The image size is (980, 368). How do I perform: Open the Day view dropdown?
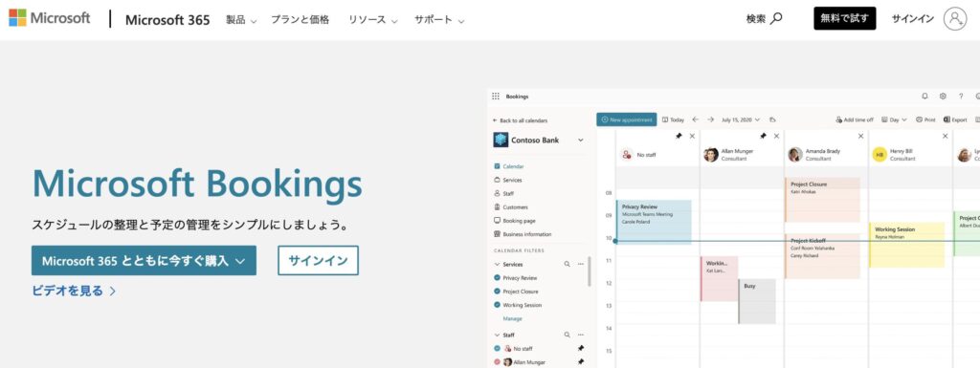click(x=894, y=119)
